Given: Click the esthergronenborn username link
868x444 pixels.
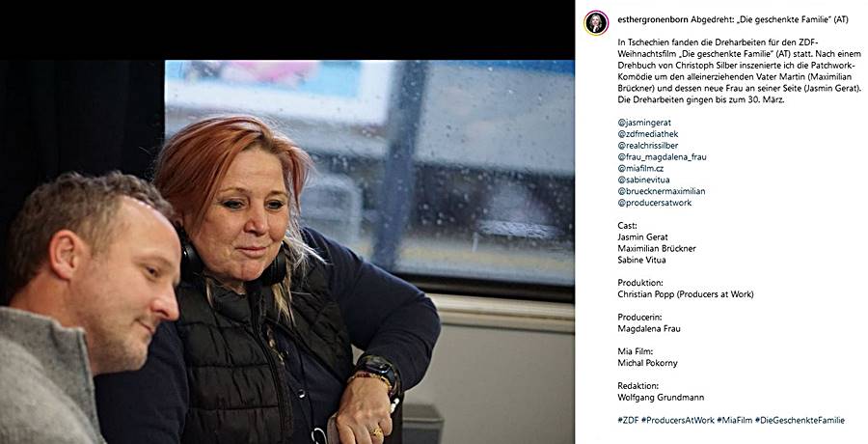Looking at the screenshot, I should 653,19.
